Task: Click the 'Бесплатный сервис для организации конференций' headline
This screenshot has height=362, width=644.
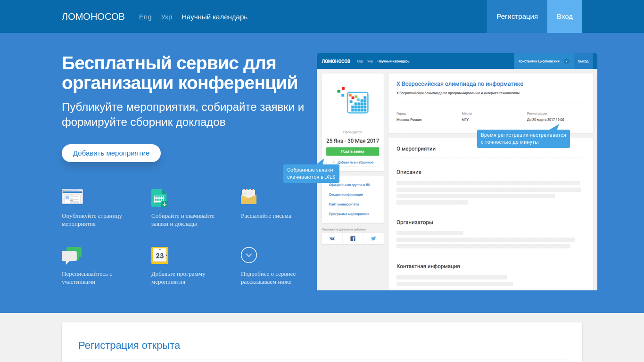Action: tap(180, 73)
